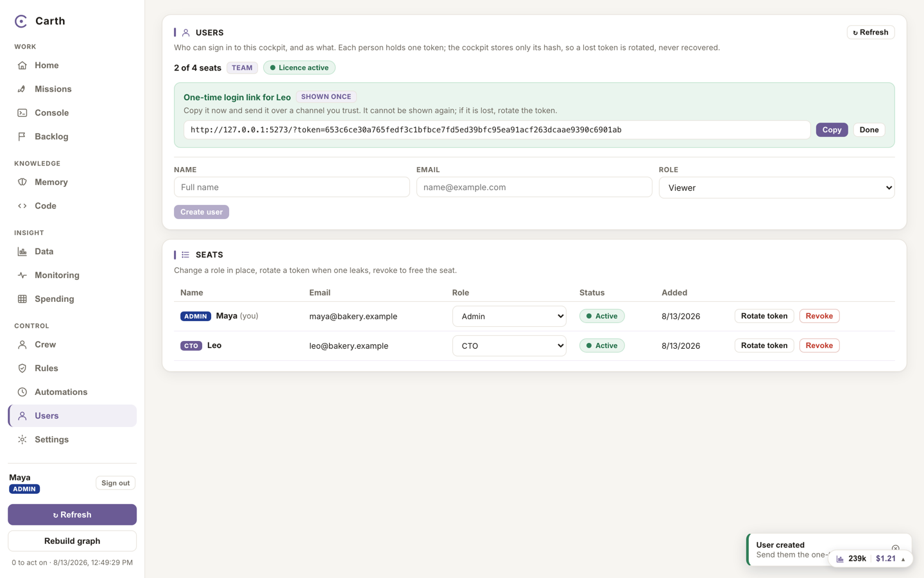
Task: Click Done on the login link banner
Action: [x=869, y=130]
